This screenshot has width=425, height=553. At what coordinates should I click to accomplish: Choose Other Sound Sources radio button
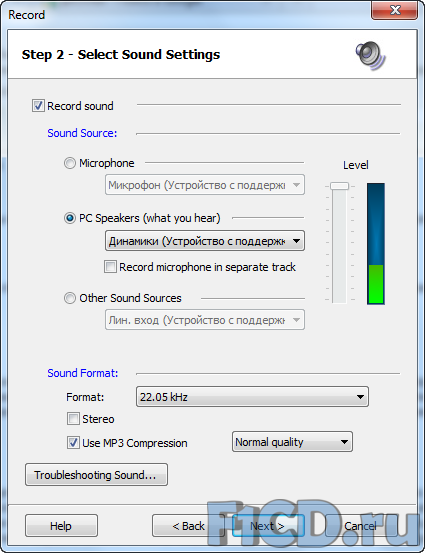click(x=69, y=298)
